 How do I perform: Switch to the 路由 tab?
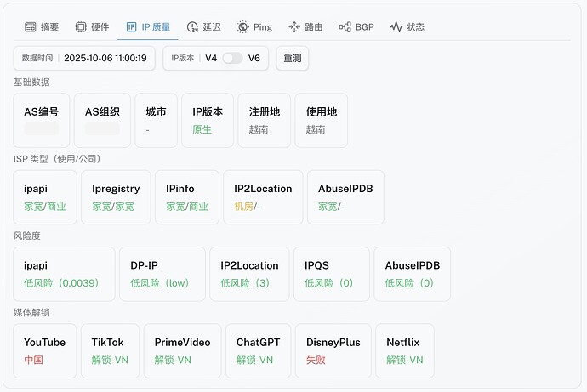point(305,27)
